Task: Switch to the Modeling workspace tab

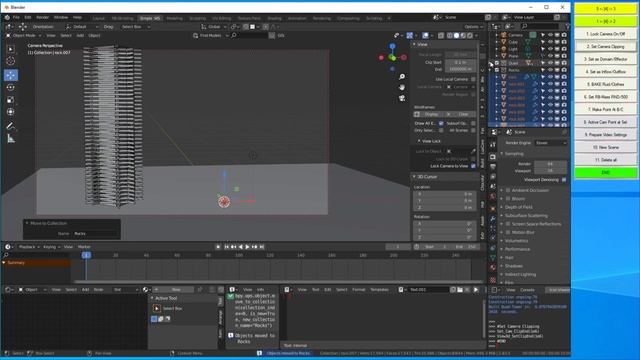Action: tap(174, 18)
